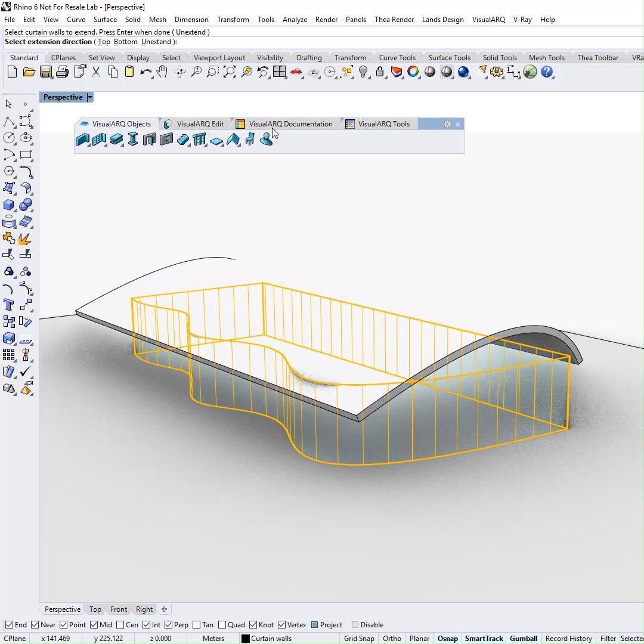Toggle the End osnap checkbox

point(10,625)
